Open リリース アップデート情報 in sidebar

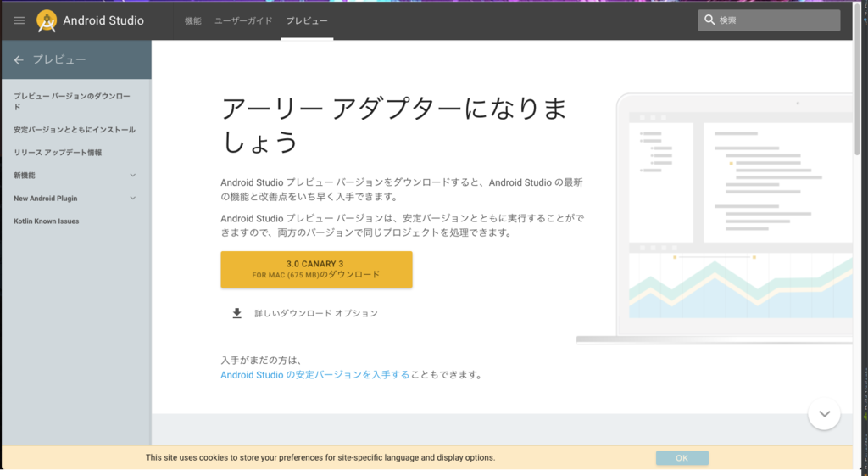click(58, 153)
